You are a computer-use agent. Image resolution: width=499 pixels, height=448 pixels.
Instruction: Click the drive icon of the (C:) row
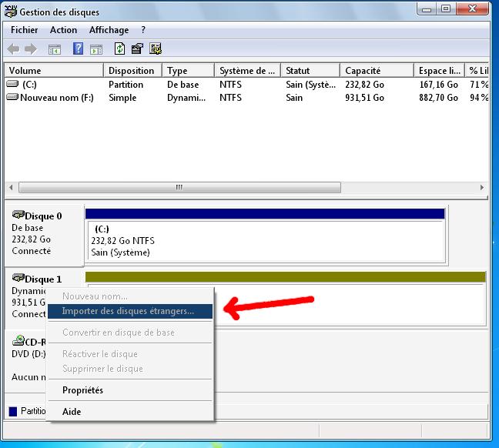pyautogui.click(x=12, y=84)
